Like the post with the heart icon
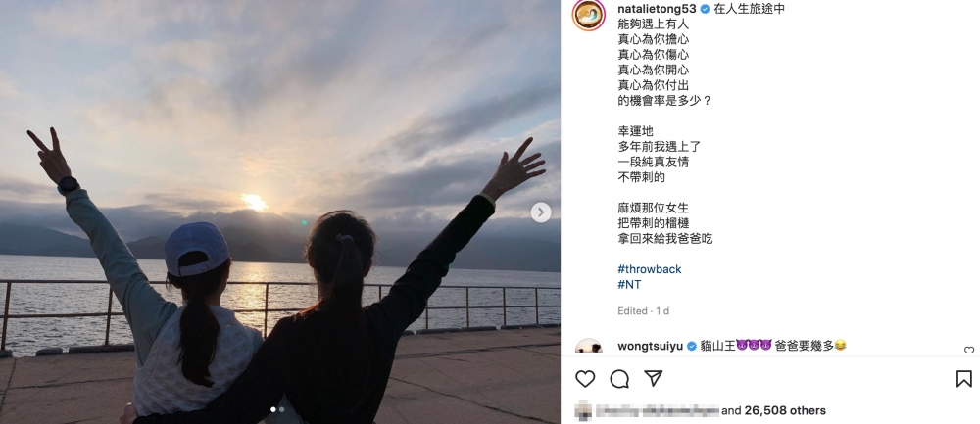The width and height of the screenshot is (980, 424). [x=585, y=379]
